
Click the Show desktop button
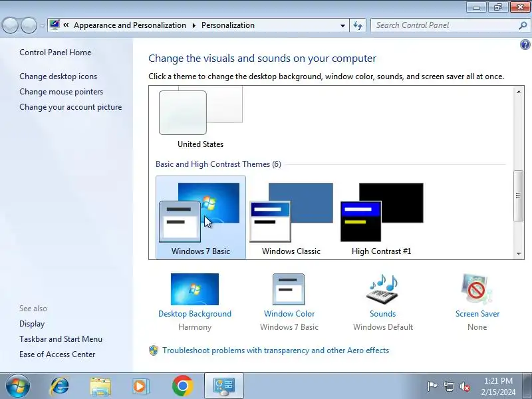click(527, 386)
